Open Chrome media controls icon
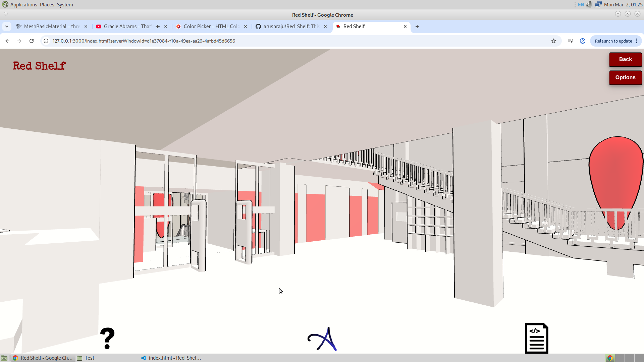Image resolution: width=644 pixels, height=362 pixels. tap(571, 41)
